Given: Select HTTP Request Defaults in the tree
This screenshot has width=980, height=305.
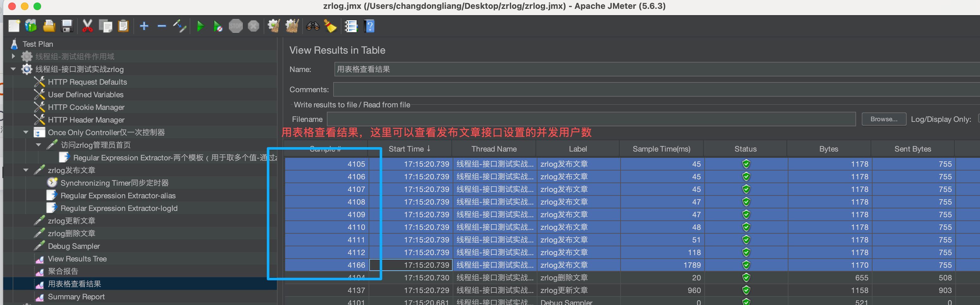Looking at the screenshot, I should point(88,82).
